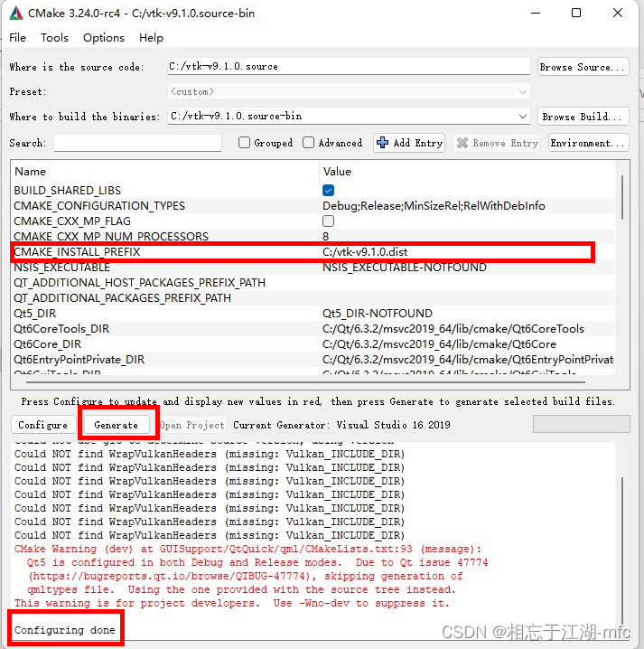This screenshot has height=649, width=644.
Task: Select the Qt6Core_DIR entry name
Action: 48,343
